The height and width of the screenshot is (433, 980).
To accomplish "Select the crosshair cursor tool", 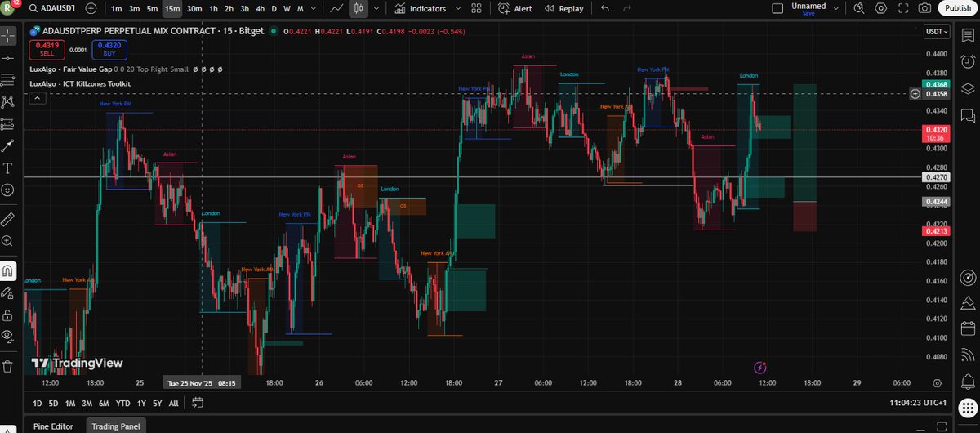I will (8, 37).
